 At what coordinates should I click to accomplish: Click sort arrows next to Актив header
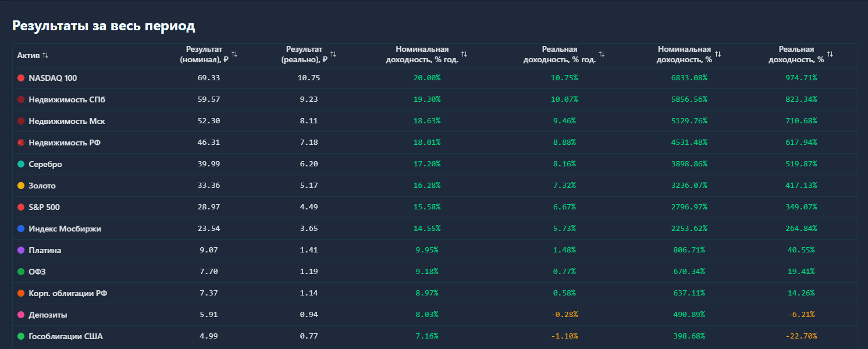45,55
